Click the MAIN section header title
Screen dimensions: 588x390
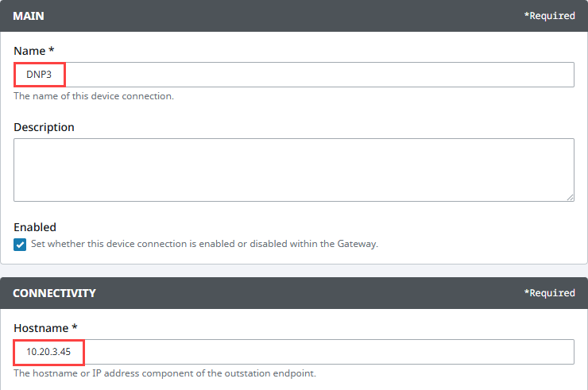29,16
